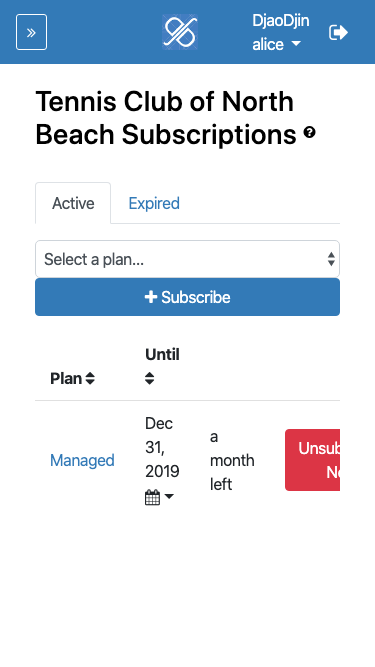Open the alice user dropdown menu
Viewport: 375px width, 667px height.
(277, 44)
